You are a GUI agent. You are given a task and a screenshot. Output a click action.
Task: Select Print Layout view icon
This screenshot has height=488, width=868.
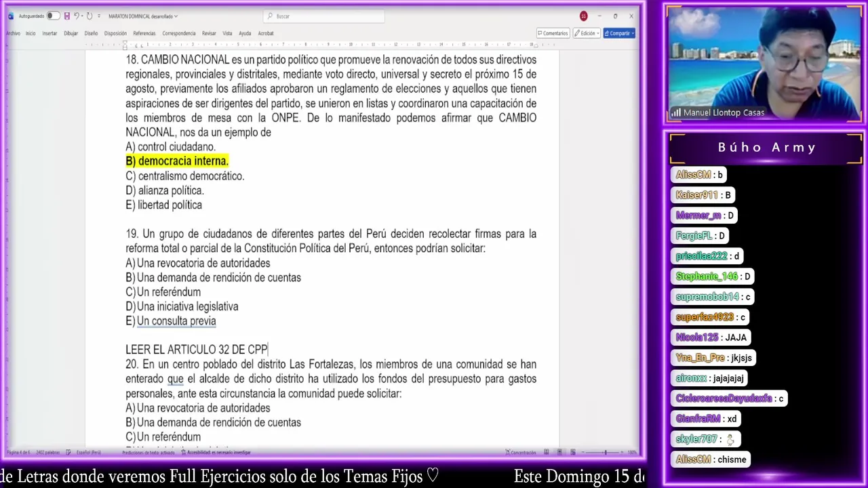pos(560,452)
